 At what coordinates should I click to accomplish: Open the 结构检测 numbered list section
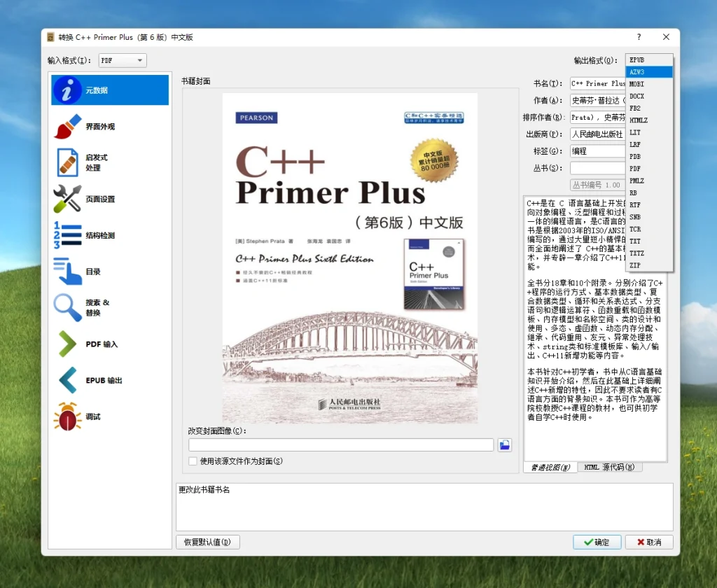[67, 235]
